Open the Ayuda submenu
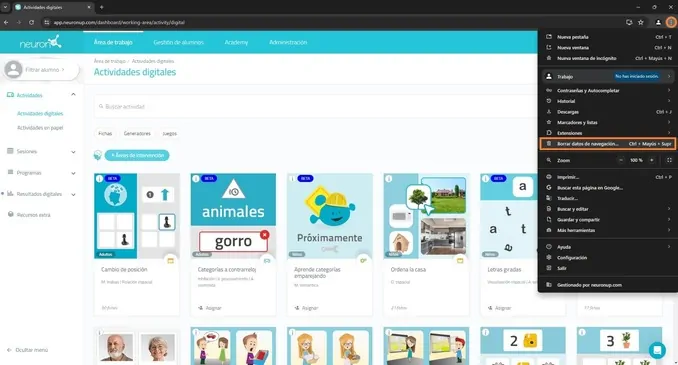The image size is (678, 365). pyautogui.click(x=608, y=247)
